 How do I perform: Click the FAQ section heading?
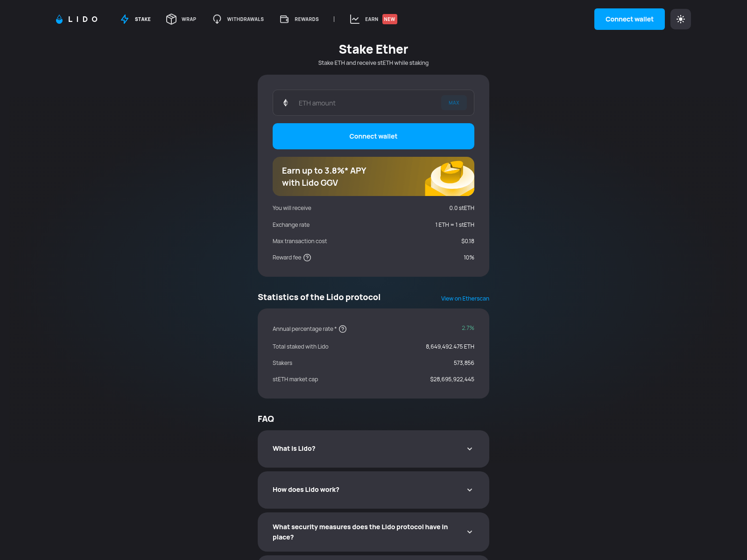click(266, 419)
